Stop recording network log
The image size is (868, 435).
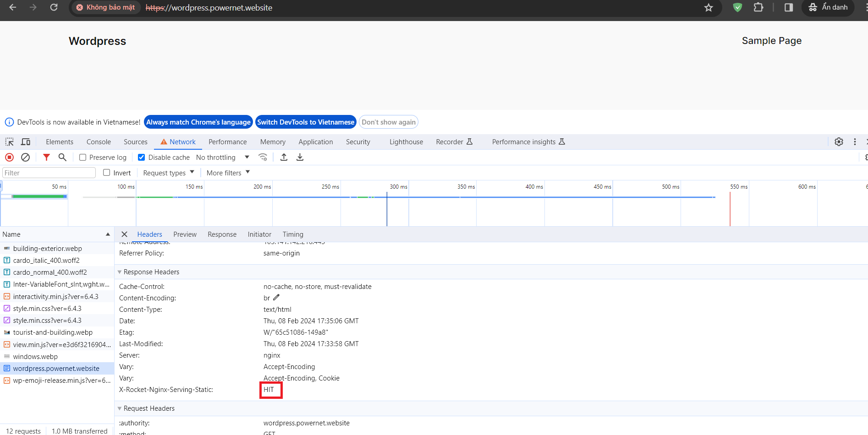tap(9, 158)
